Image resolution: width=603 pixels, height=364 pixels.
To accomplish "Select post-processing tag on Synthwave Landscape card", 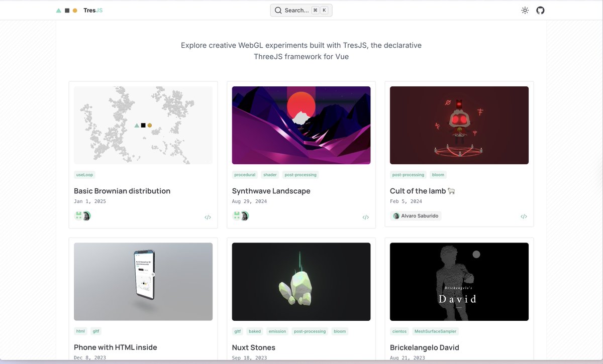I will [x=300, y=175].
